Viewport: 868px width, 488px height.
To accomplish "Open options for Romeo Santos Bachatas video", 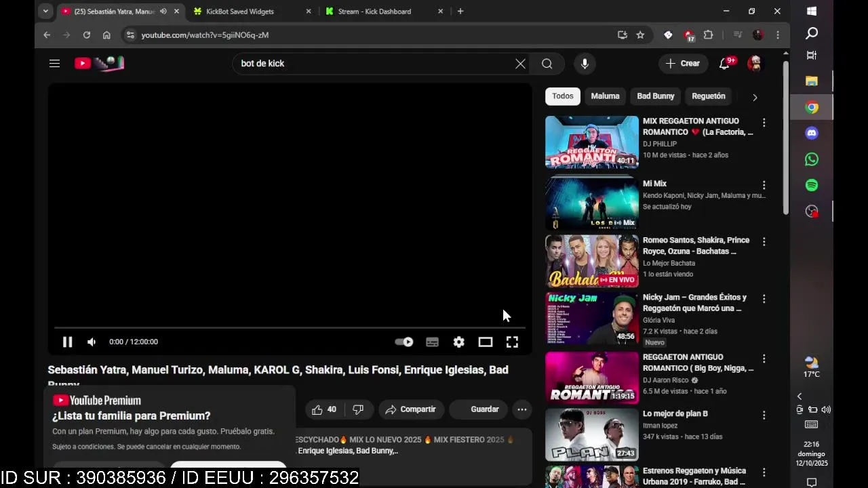I will coord(764,241).
